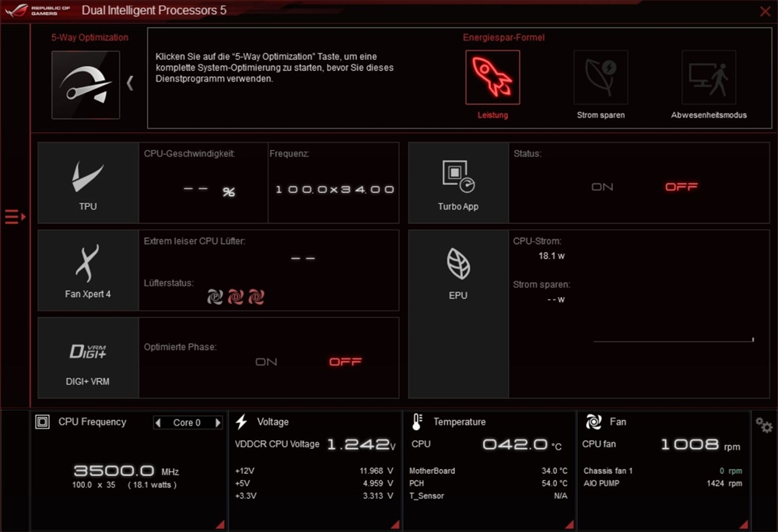Select the Strom sparen leaf mode
The image size is (778, 532).
tap(601, 77)
